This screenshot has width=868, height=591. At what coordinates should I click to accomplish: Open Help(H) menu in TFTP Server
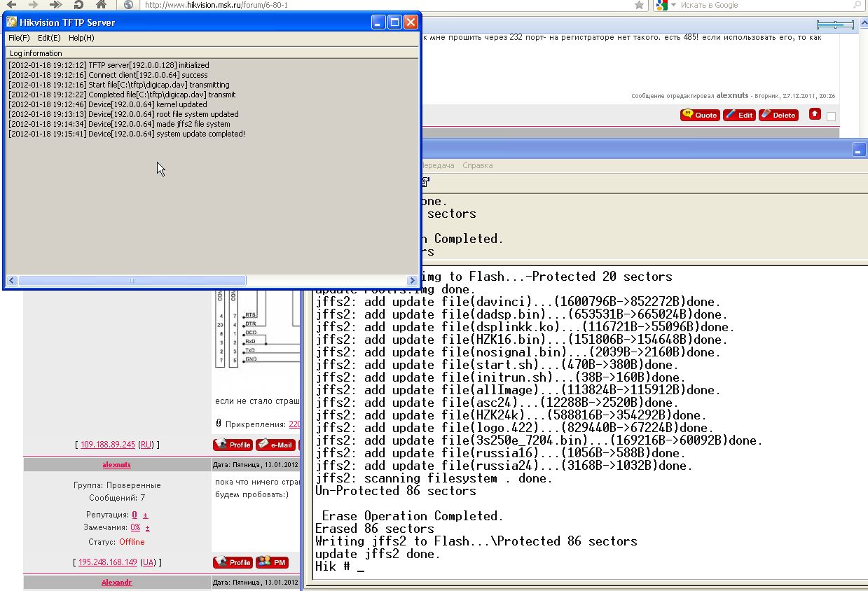[x=81, y=38]
